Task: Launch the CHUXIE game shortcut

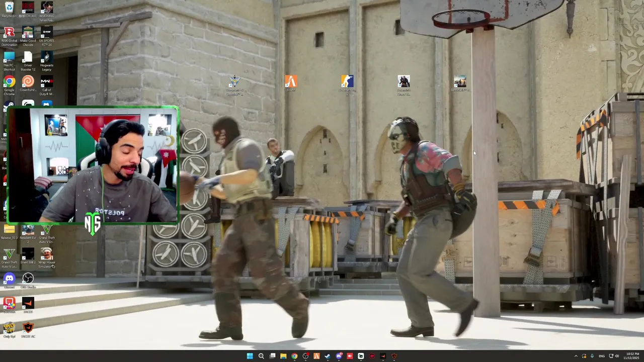Action: click(x=28, y=10)
